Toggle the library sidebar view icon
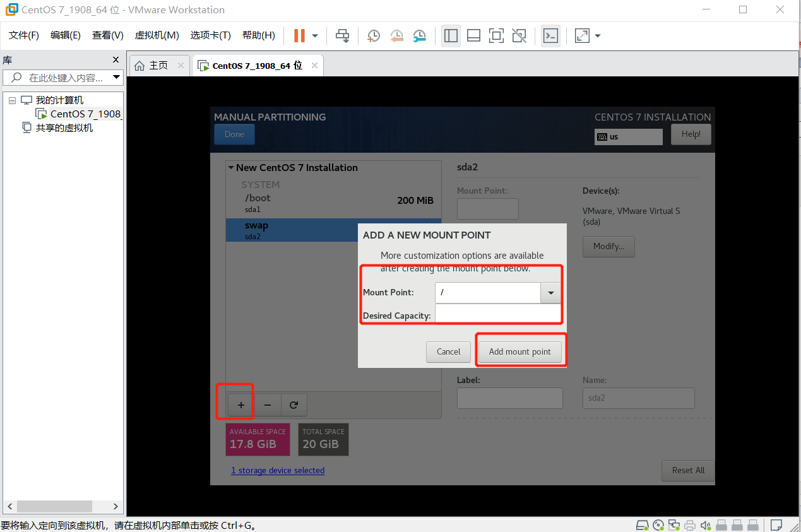Image resolution: width=801 pixels, height=532 pixels. click(451, 36)
